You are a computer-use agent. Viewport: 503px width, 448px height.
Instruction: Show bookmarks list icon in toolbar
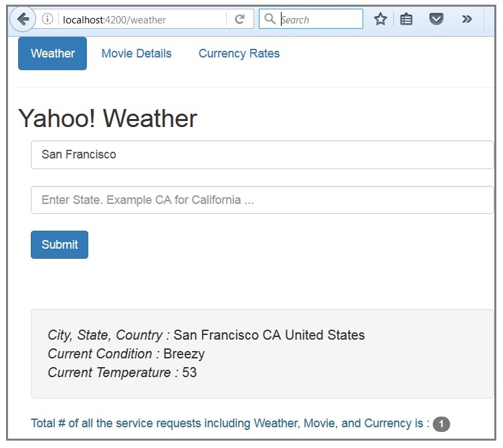[406, 19]
